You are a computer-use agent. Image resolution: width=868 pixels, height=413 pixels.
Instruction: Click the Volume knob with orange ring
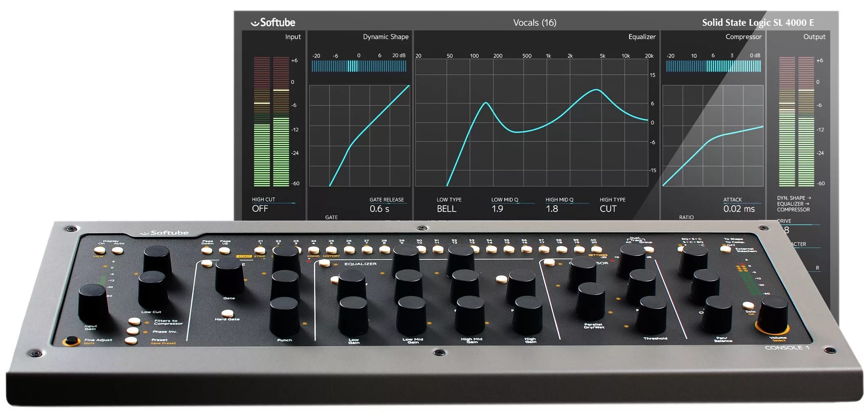[773, 315]
